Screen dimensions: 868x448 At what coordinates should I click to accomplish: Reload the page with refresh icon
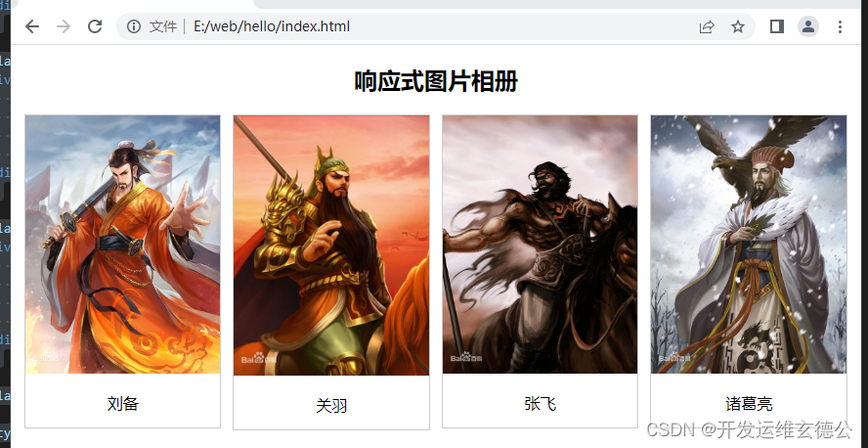tap(95, 26)
